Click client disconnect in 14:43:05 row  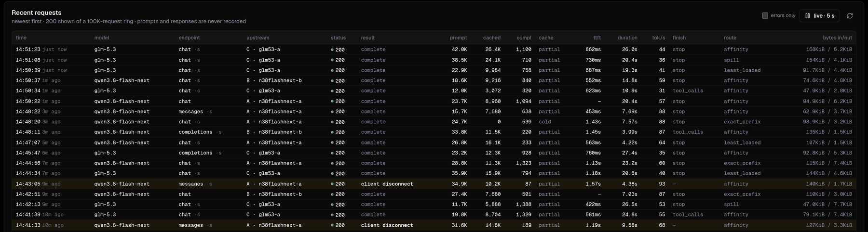click(x=387, y=184)
